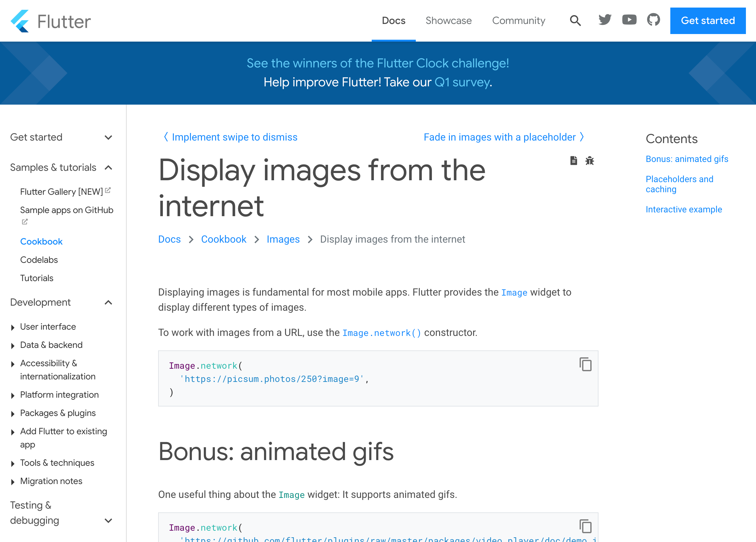Open Flutter's Twitter icon link

click(605, 20)
